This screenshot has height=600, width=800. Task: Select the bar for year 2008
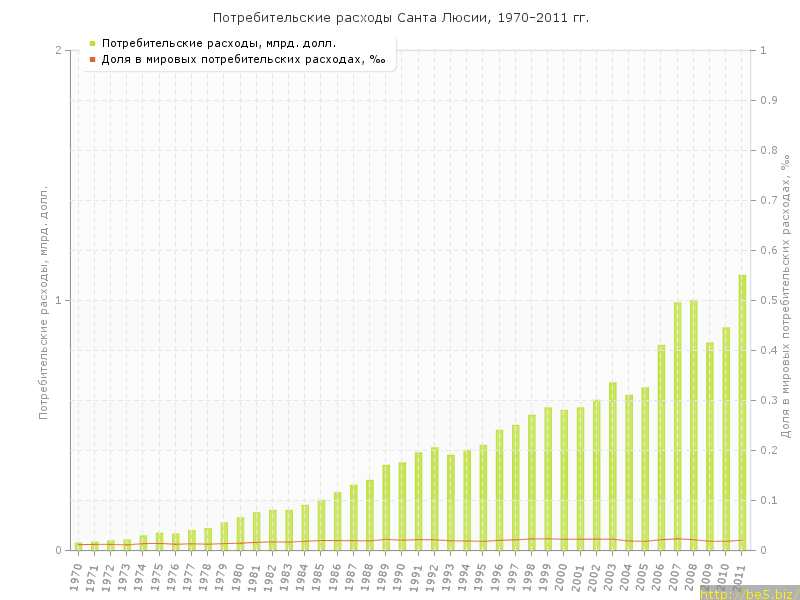[x=693, y=425]
